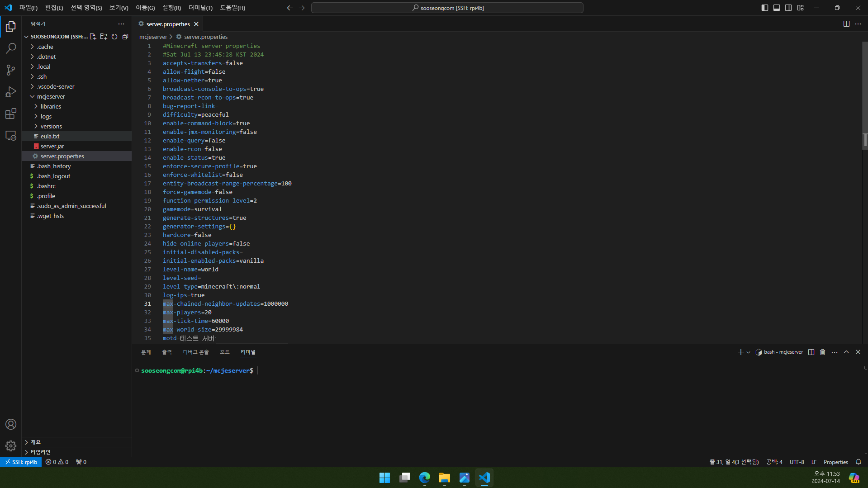
Task: Click the command center search box
Action: tap(447, 8)
